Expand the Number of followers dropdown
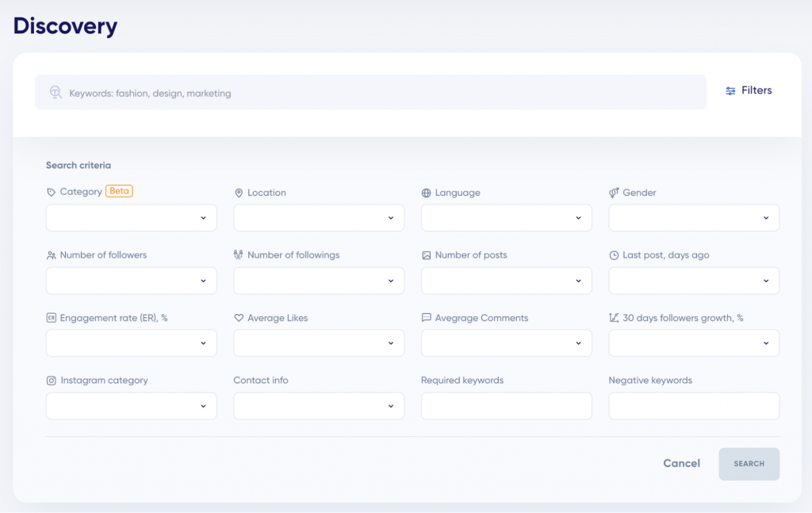This screenshot has height=513, width=812. pyautogui.click(x=132, y=281)
